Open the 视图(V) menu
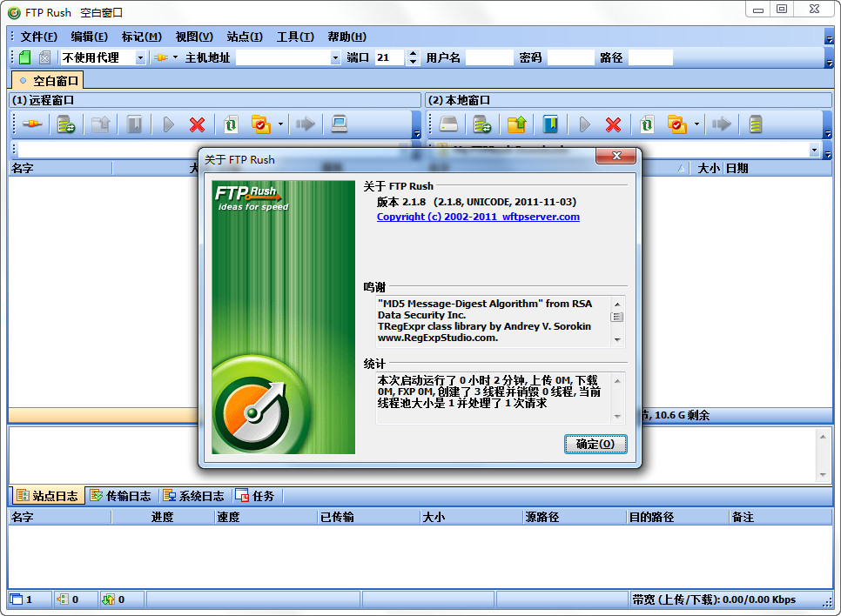The height and width of the screenshot is (616, 841). point(194,37)
